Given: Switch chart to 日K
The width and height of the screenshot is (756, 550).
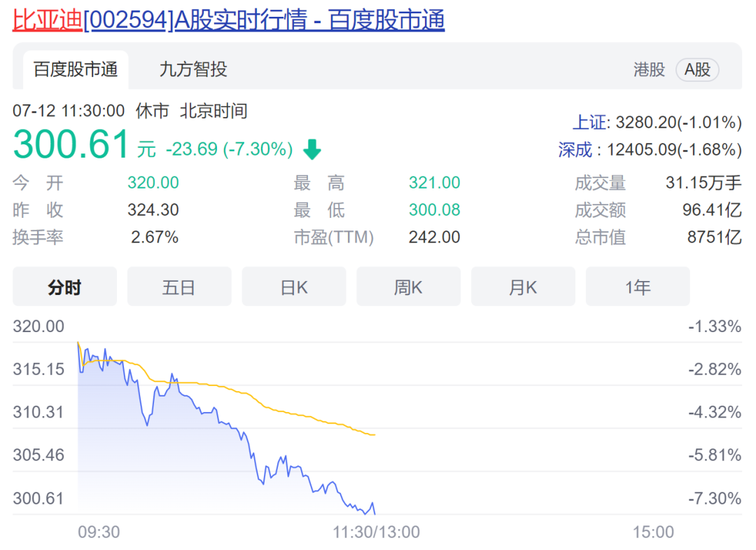Looking at the screenshot, I should click(294, 287).
